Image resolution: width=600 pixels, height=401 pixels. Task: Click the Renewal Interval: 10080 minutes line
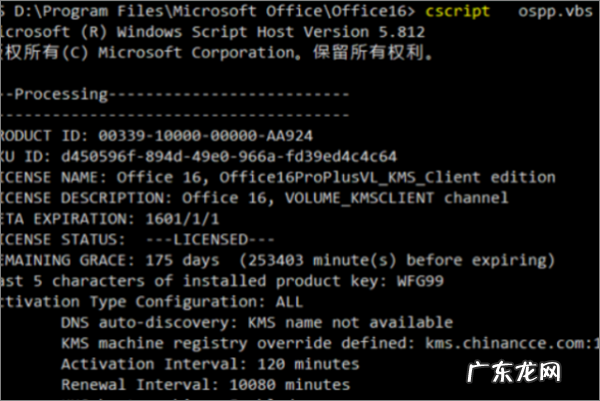204,384
